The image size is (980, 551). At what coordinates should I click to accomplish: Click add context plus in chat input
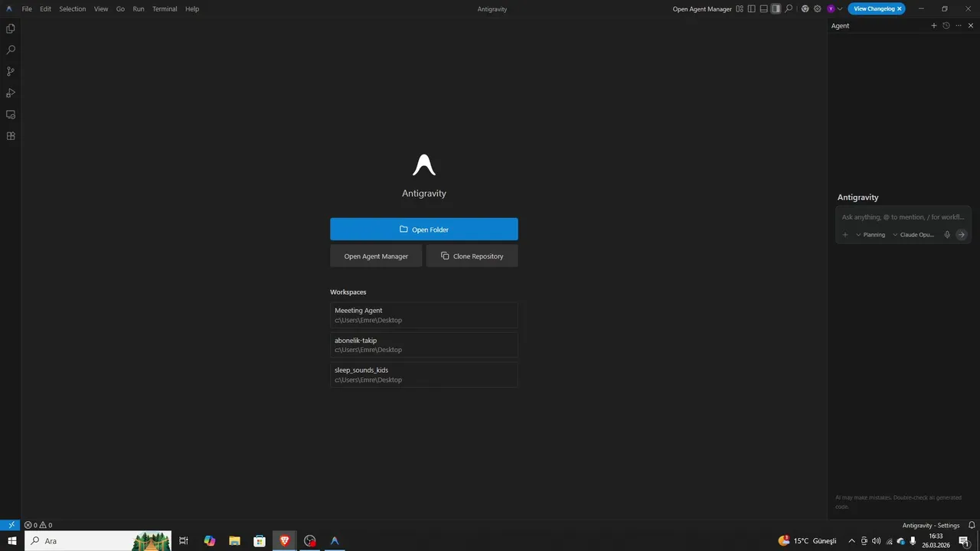click(845, 235)
